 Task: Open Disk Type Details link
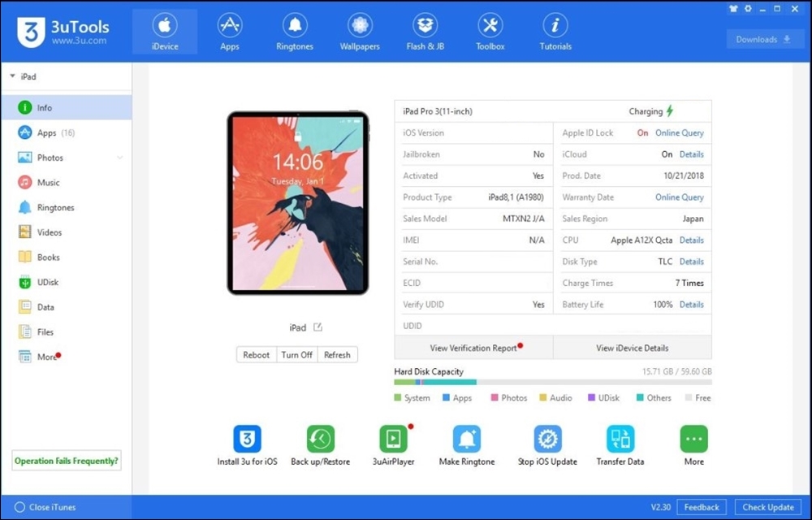coord(691,262)
